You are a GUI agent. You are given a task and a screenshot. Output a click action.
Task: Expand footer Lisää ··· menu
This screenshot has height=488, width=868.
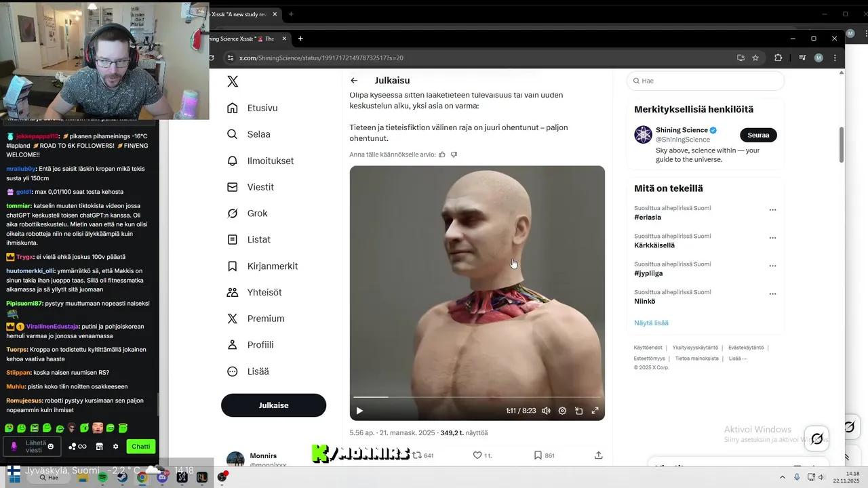738,359
